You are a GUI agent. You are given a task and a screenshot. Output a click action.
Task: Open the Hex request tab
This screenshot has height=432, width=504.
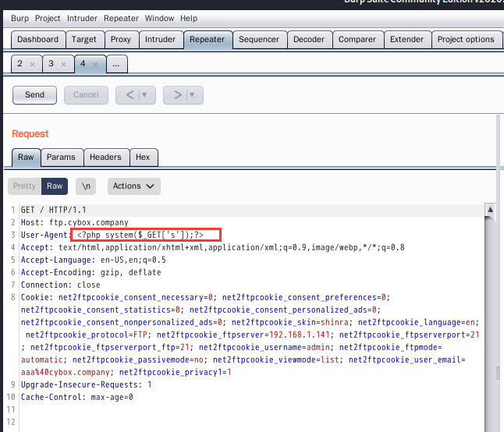[143, 157]
